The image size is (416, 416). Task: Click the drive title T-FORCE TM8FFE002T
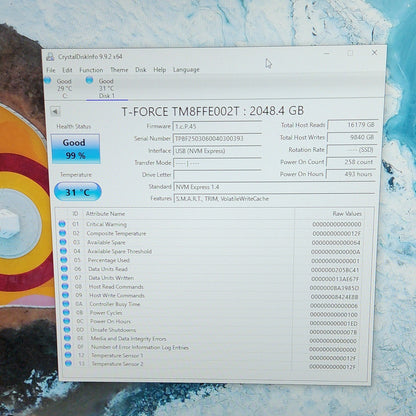point(180,111)
